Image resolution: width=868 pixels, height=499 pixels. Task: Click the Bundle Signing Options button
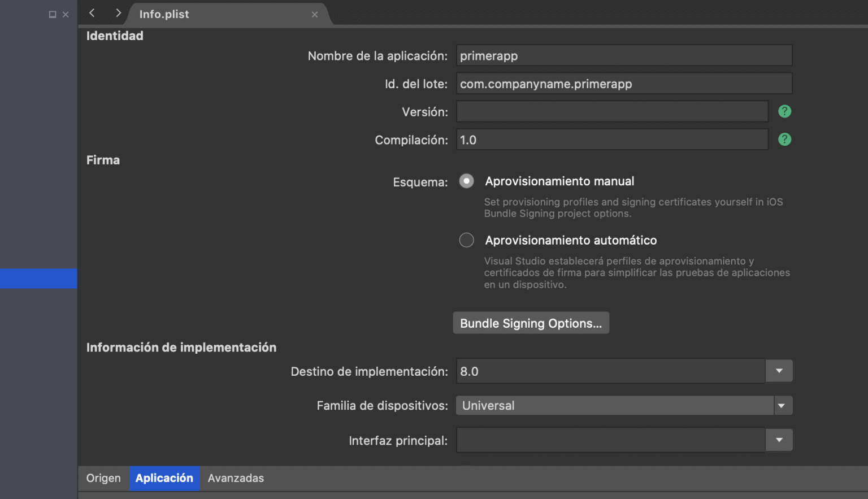(531, 323)
